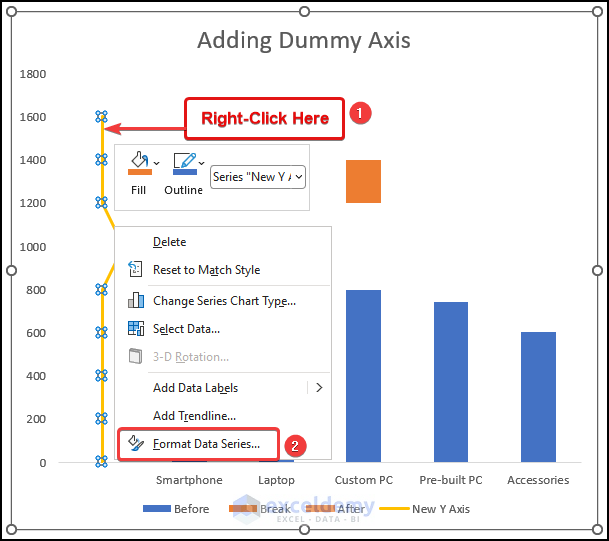Click the New Y Axis legend entry

[x=425, y=509]
